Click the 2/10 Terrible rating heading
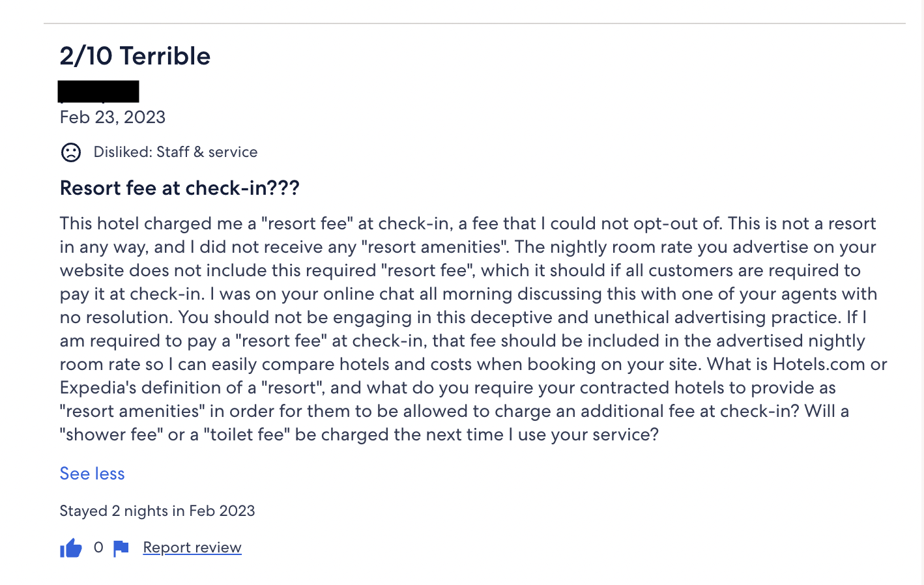 (x=135, y=56)
